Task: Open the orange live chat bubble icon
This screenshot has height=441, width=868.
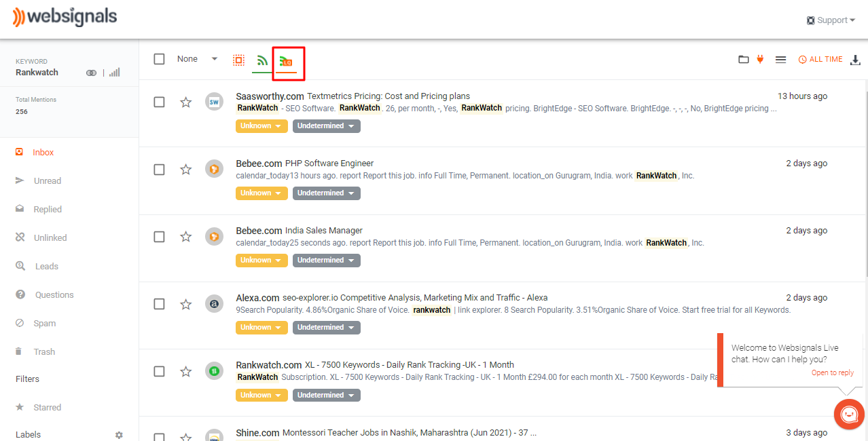Action: point(849,414)
